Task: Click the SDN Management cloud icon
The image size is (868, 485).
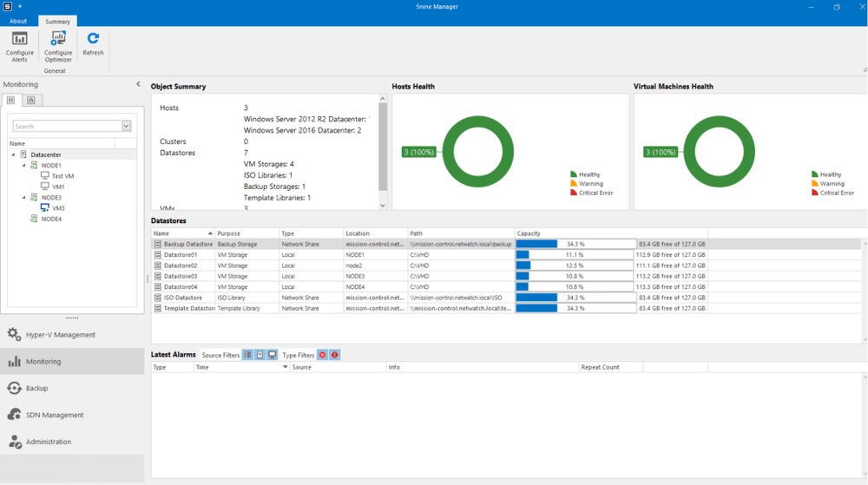Action: 15,415
